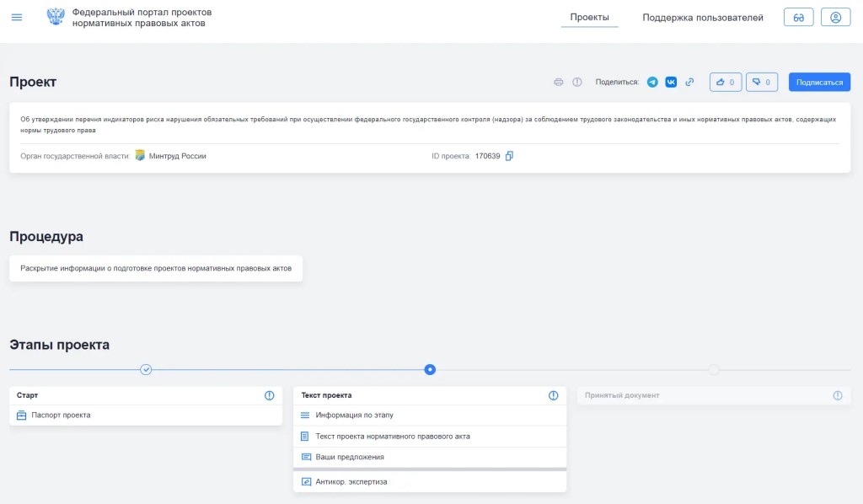863x504 pixels.
Task: Dislike the project with thumbs down
Action: [762, 82]
